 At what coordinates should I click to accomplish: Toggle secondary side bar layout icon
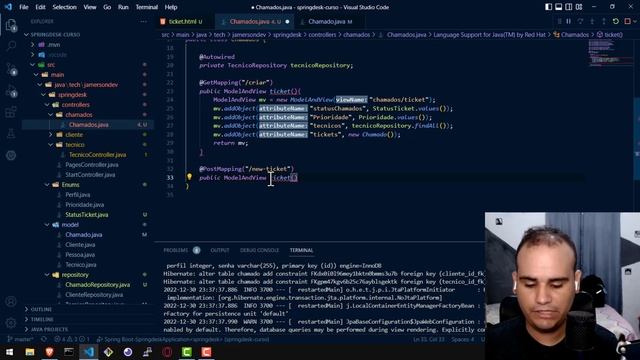(569, 7)
